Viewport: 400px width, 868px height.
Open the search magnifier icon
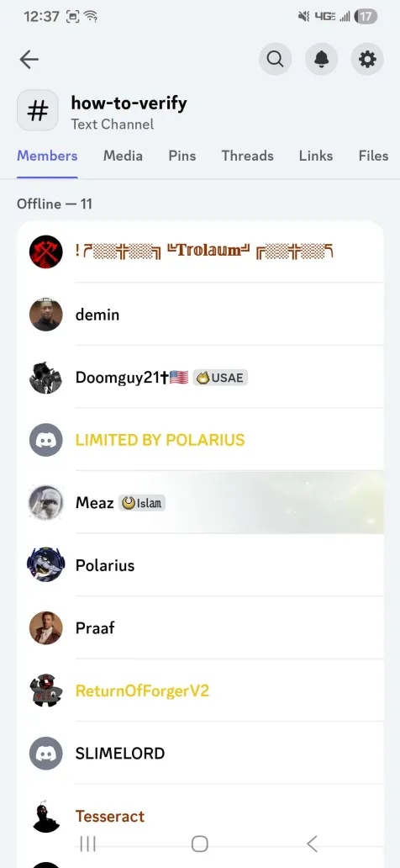point(275,59)
